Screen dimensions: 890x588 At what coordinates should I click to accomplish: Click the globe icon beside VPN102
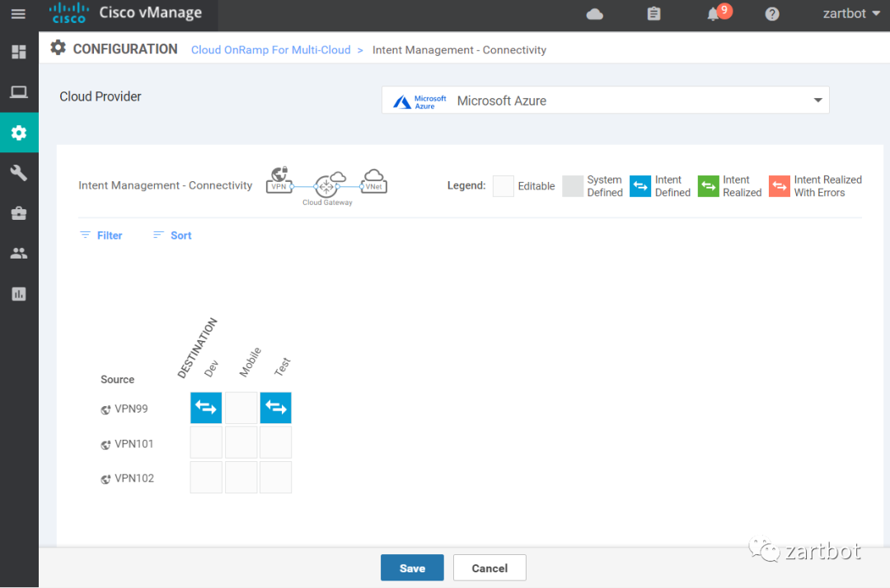point(105,479)
